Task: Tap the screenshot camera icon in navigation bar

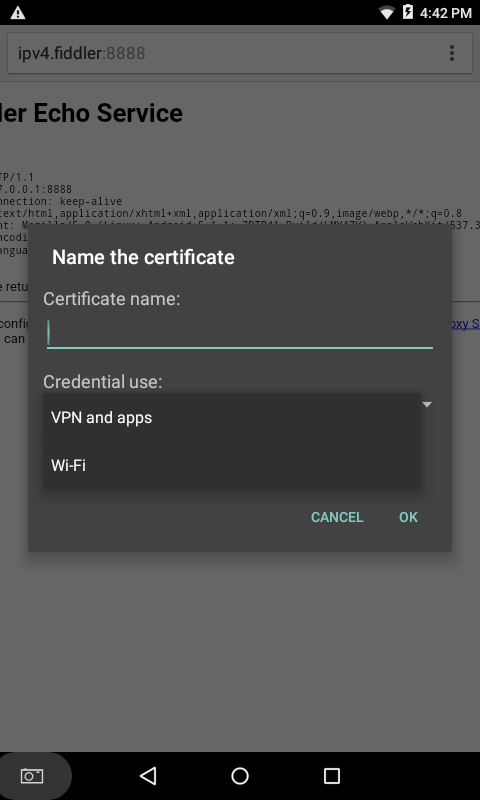Action: click(x=32, y=776)
